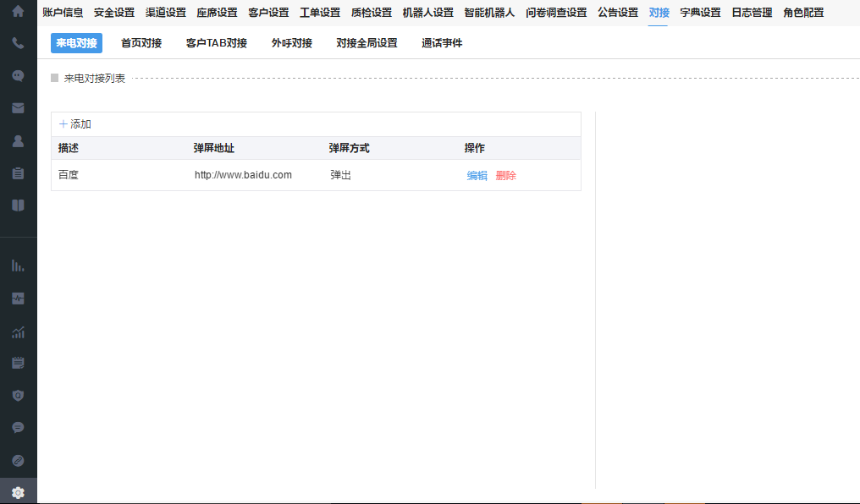Open 座席设置 menu item

point(218,13)
